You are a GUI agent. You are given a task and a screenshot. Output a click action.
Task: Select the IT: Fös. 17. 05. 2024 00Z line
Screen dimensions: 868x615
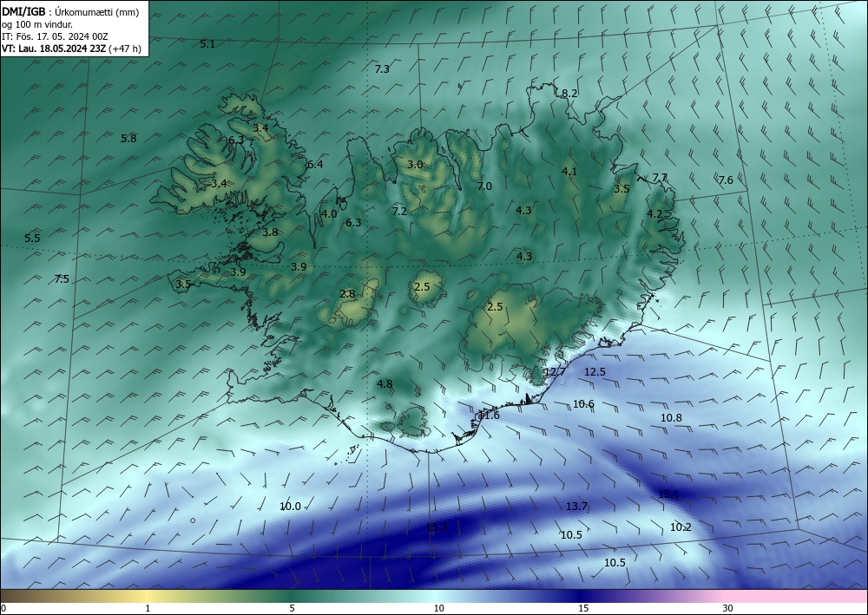click(55, 36)
